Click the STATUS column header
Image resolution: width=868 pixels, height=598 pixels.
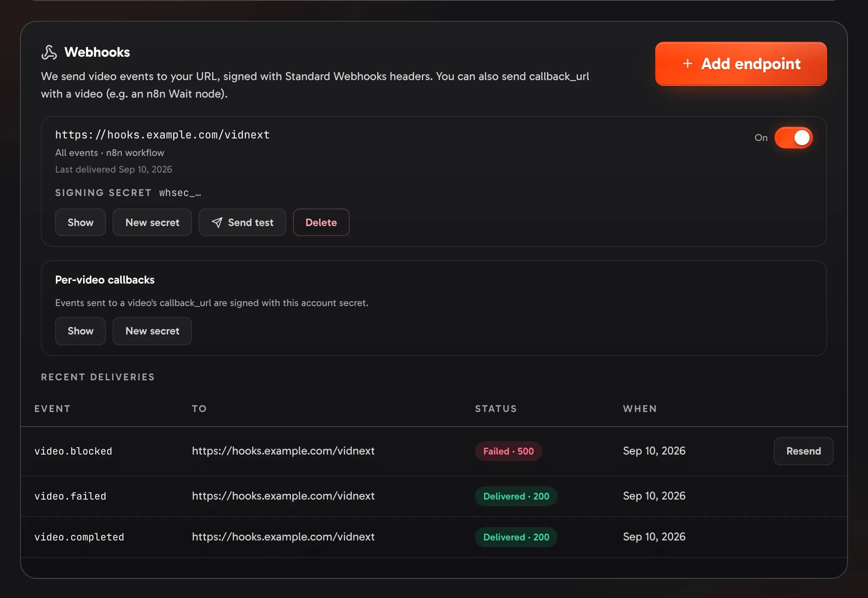(496, 409)
